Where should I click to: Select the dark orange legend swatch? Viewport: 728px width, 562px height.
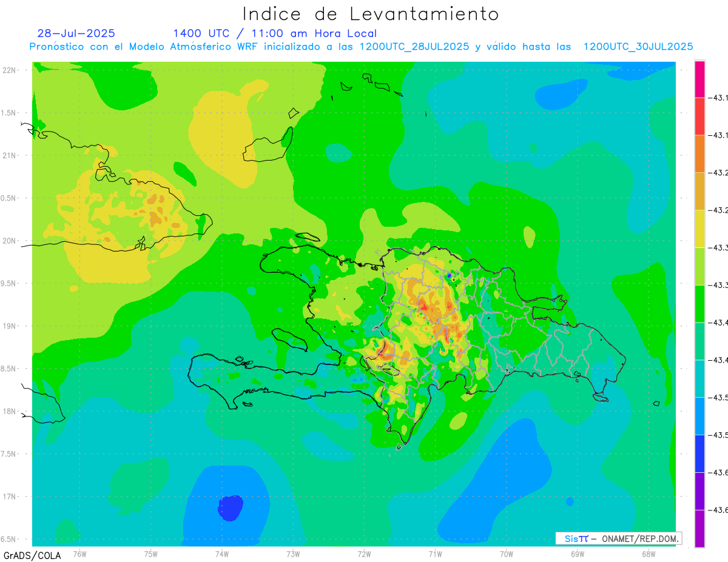699,154
